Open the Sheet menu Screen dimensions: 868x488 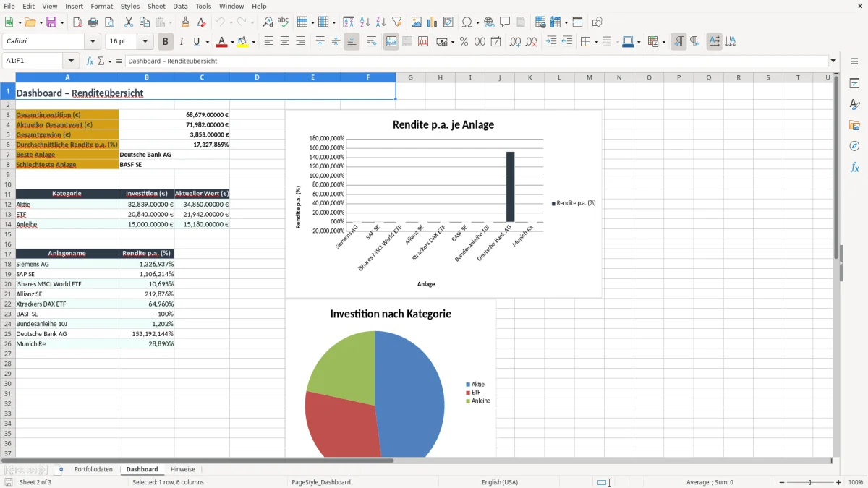(x=156, y=6)
